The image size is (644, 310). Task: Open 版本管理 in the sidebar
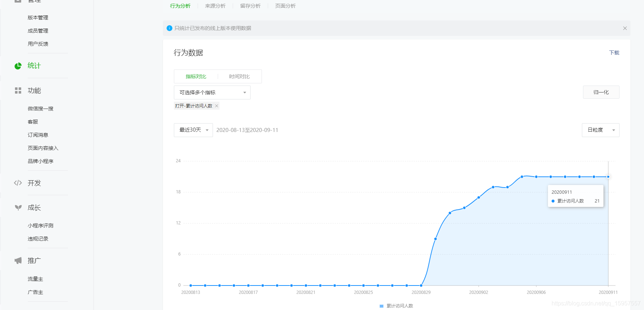[x=38, y=18]
